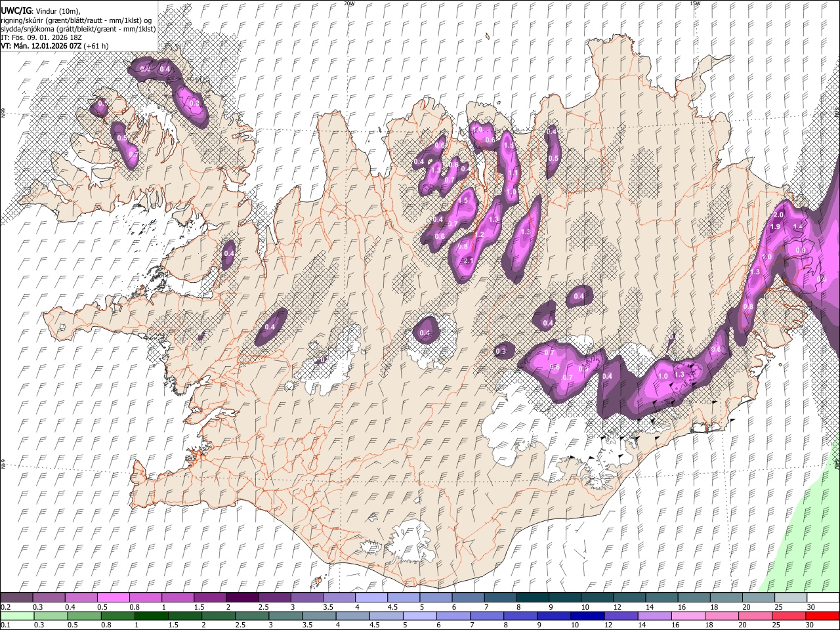Viewport: 840px width, 630px height.
Task: Click the bright pink 0.5 swatch, top legend
Action: click(113, 597)
